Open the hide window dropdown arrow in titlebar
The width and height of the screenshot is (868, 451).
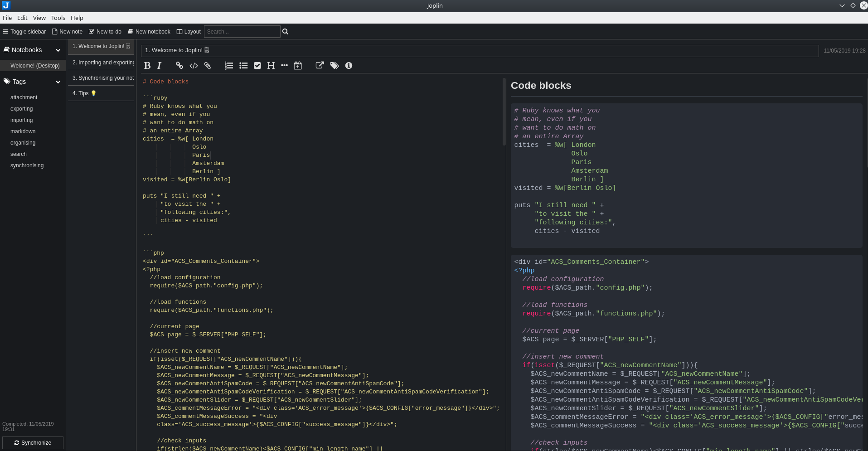tap(842, 5)
